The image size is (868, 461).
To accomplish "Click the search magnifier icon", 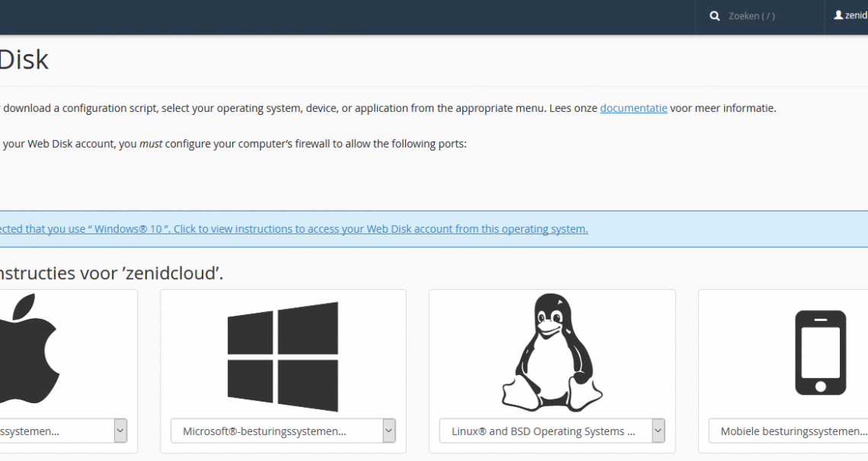I will tap(715, 16).
